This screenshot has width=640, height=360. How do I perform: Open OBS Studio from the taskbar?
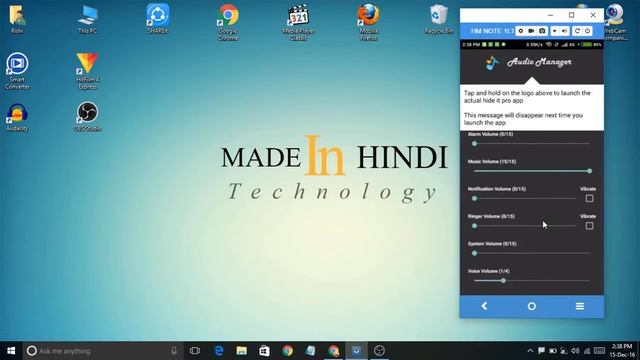tap(379, 351)
